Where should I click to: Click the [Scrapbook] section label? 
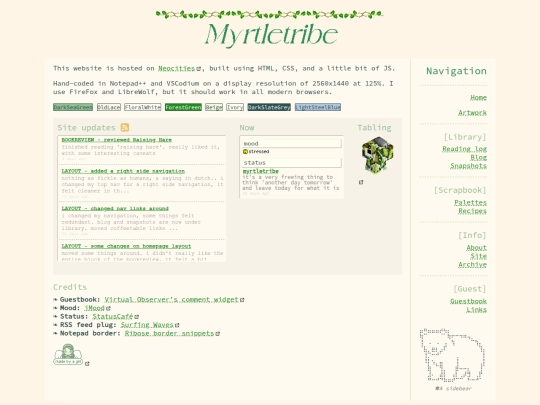(x=460, y=190)
